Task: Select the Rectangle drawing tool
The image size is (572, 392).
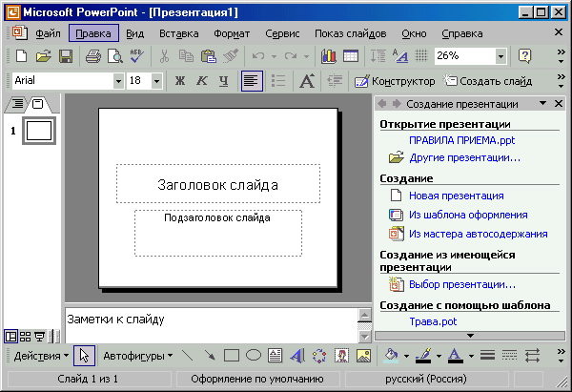Action: pos(232,356)
